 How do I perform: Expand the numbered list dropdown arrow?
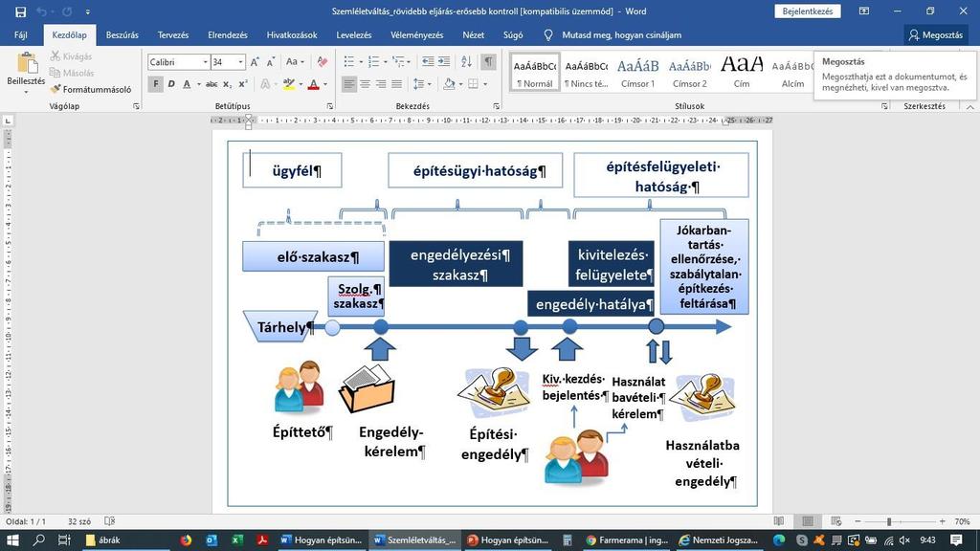click(385, 62)
